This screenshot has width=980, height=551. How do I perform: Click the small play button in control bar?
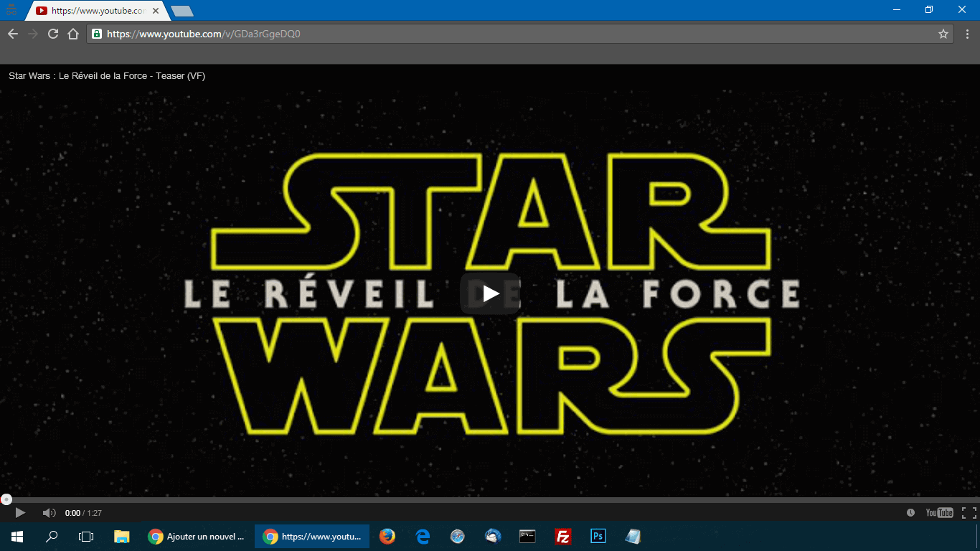(x=20, y=512)
